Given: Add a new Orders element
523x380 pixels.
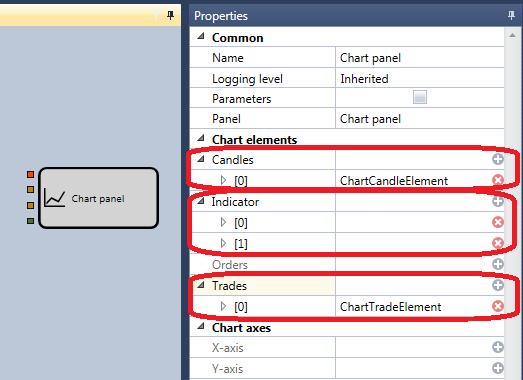Looking at the screenshot, I should (498, 264).
